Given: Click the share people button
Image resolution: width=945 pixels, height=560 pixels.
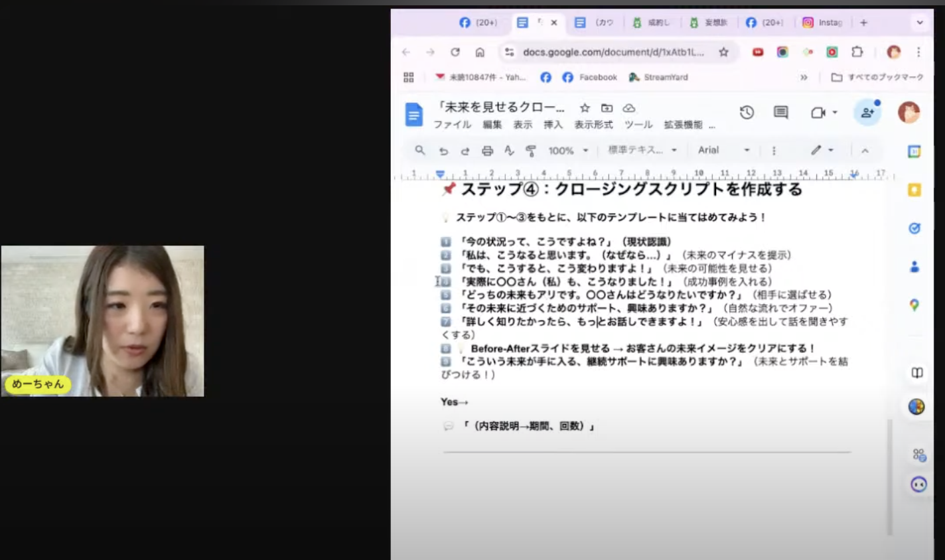Looking at the screenshot, I should point(867,113).
